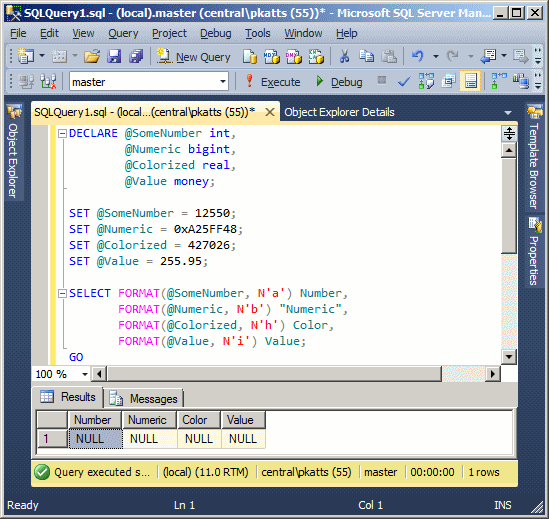Open the Edit menu
The image size is (549, 519).
point(49,33)
